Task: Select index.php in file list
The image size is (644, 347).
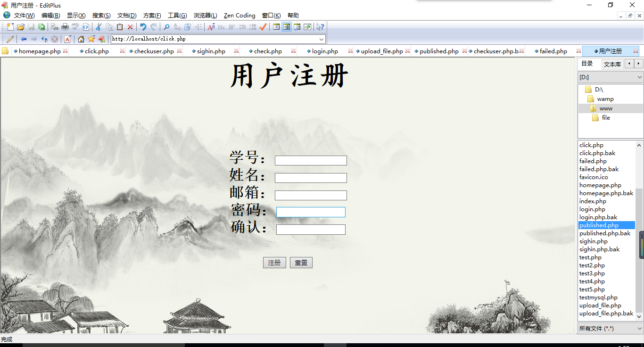Action: (593, 201)
